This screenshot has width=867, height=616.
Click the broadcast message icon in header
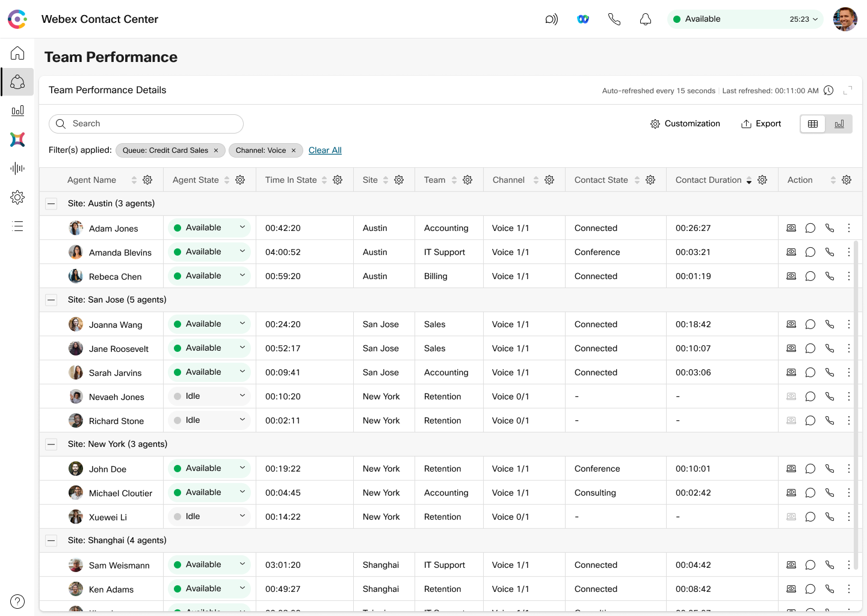pyautogui.click(x=551, y=19)
